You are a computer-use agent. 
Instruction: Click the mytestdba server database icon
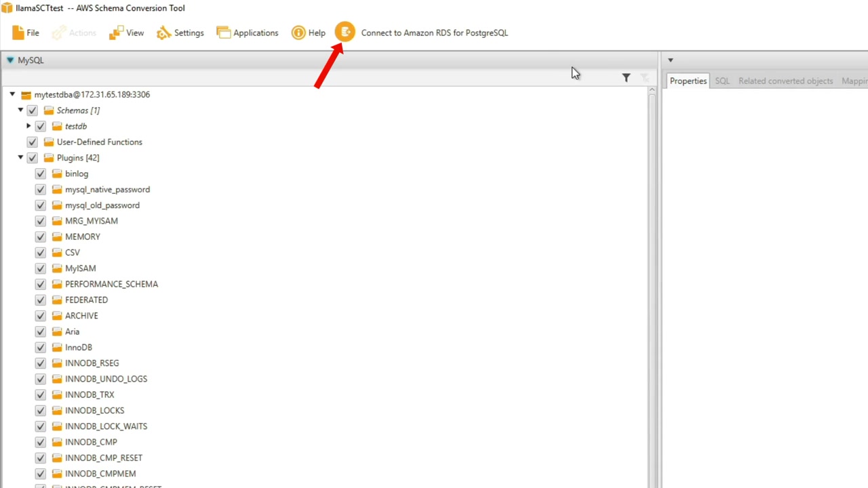point(26,95)
